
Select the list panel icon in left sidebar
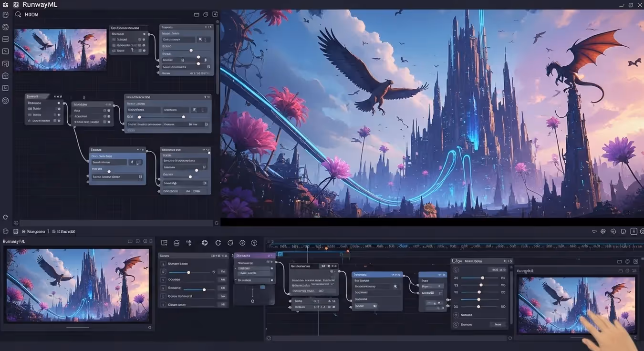6,39
